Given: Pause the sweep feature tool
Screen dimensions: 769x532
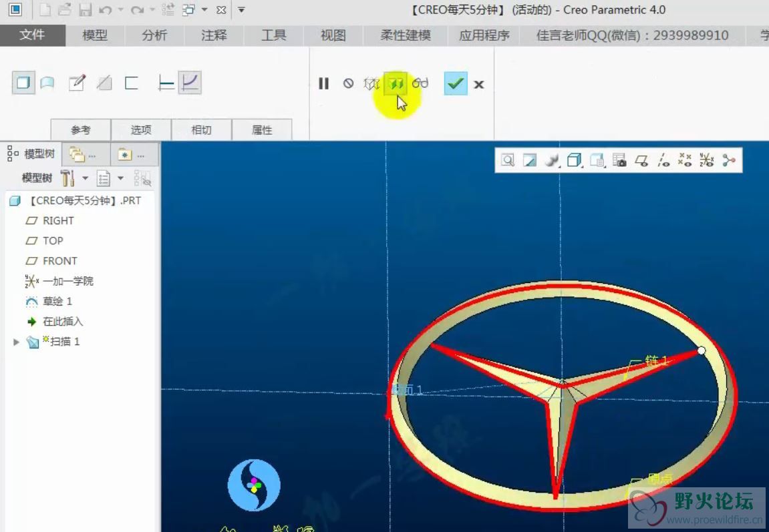Looking at the screenshot, I should click(323, 83).
